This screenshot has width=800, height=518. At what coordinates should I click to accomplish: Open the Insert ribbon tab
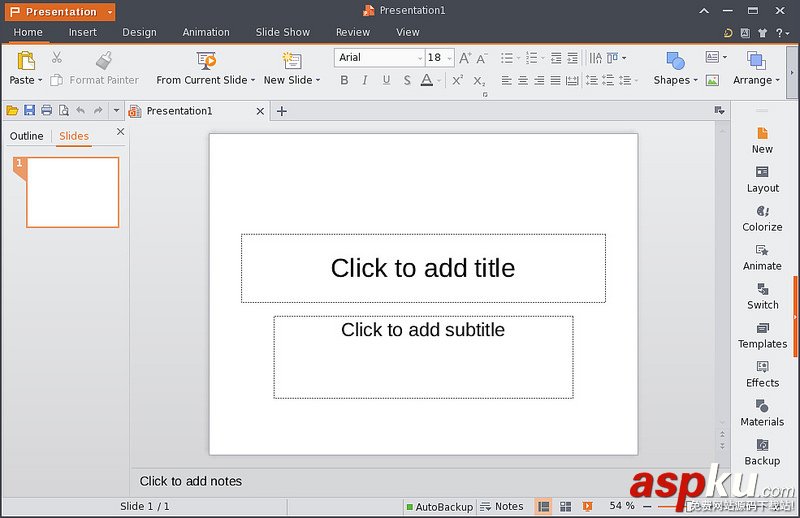click(83, 32)
